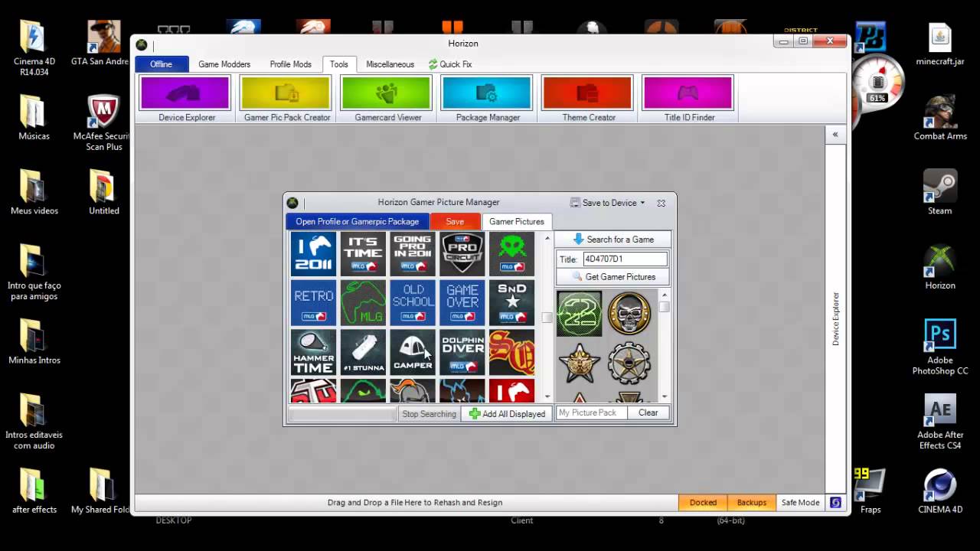Open the CINEMA 4D desktop shortcut
This screenshot has width=980, height=551.
pyautogui.click(x=940, y=491)
